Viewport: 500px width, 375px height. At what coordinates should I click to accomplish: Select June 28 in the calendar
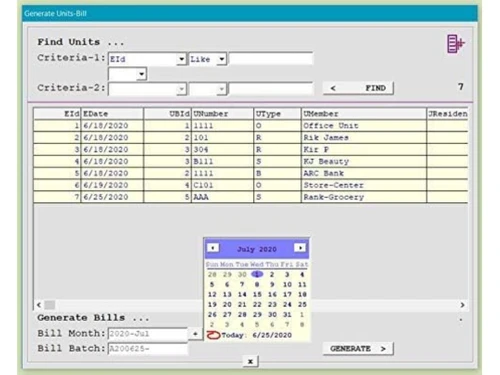(x=212, y=274)
